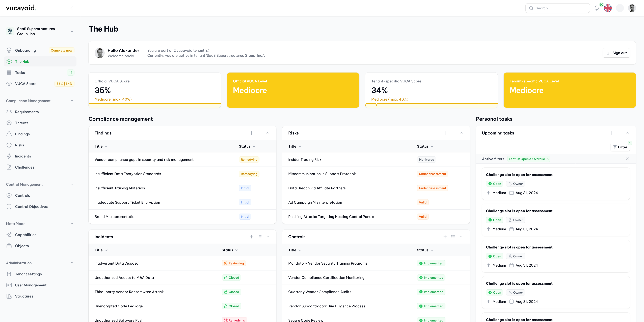644x322 pixels.
Task: Add a new finding with plus icon
Action: [252, 133]
